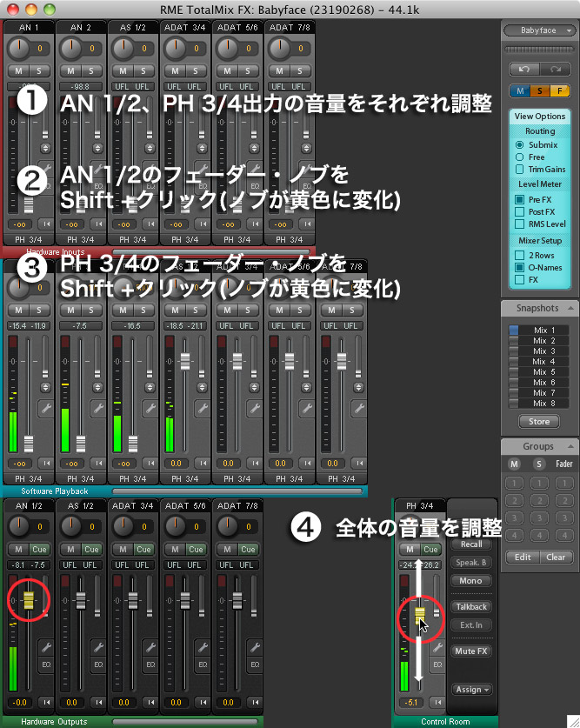Mute the PH 3/4 Control Room channel
Viewport: 580px width, 728px height.
tap(408, 550)
